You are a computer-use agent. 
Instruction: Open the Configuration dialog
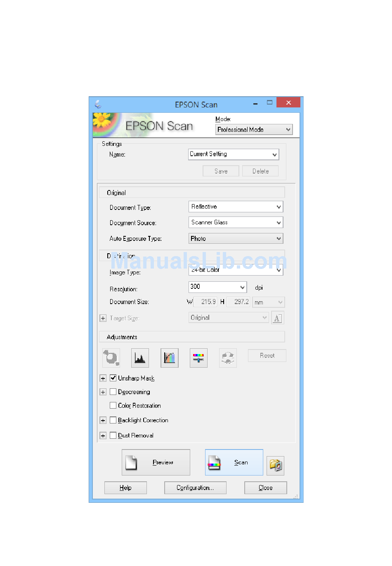point(195,488)
